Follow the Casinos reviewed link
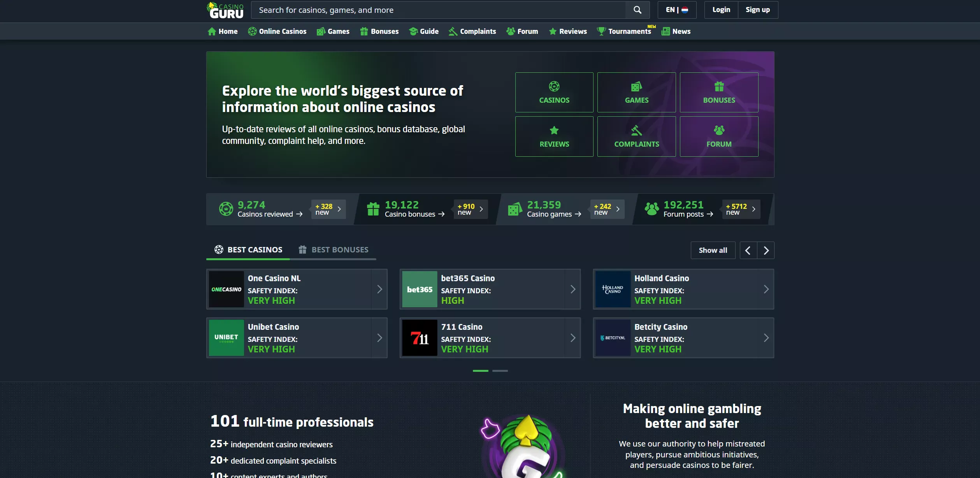Image resolution: width=980 pixels, height=478 pixels. click(x=270, y=214)
